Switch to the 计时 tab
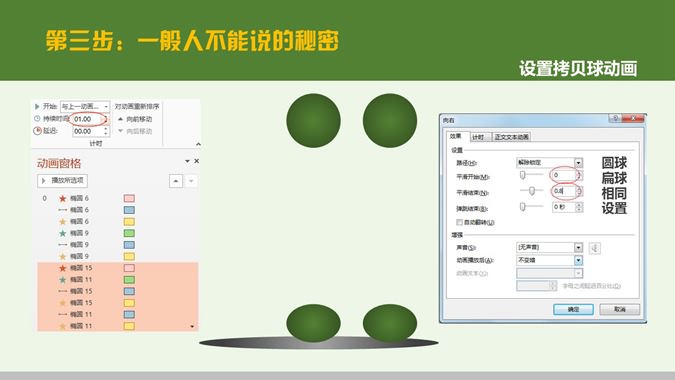The image size is (675, 380). pos(478,137)
